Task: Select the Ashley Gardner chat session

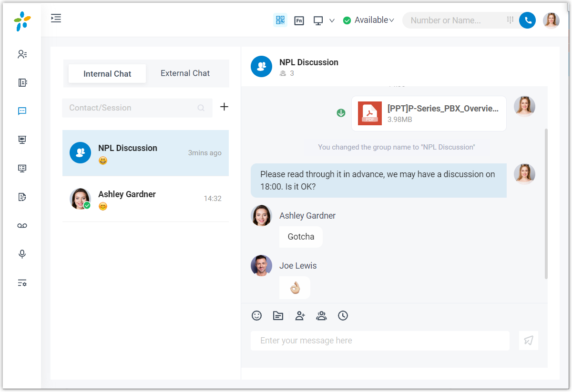Action: pyautogui.click(x=145, y=199)
